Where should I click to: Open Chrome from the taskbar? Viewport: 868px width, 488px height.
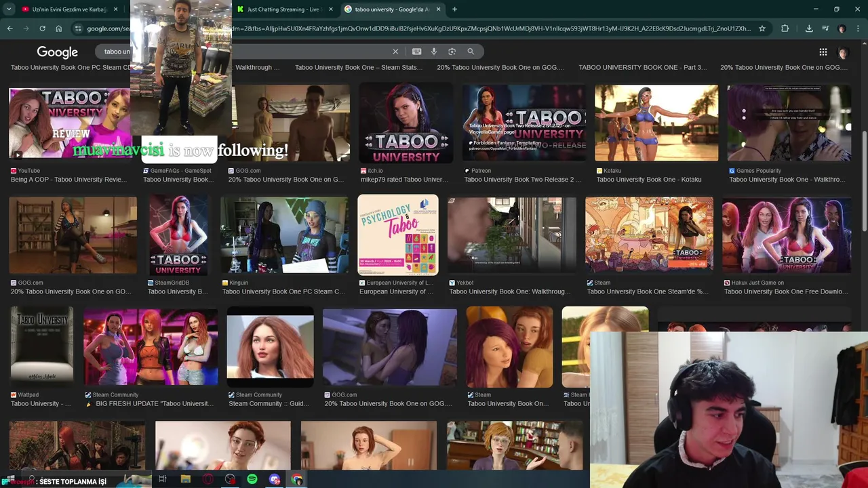click(297, 479)
